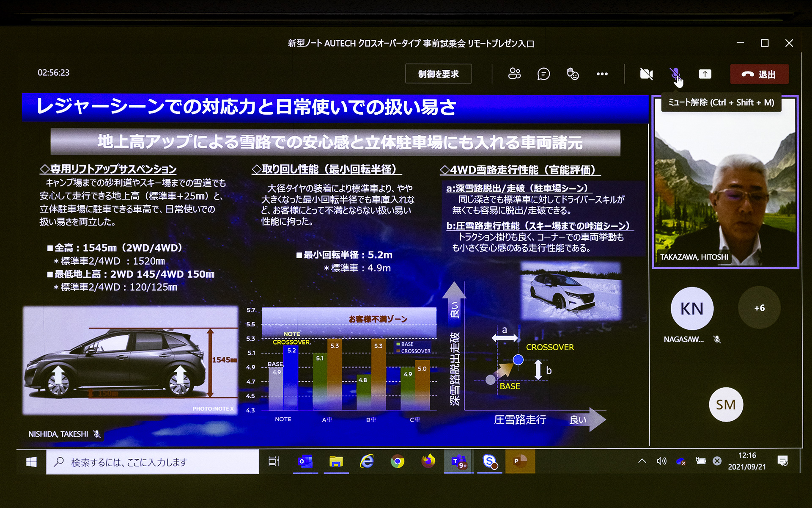Image resolution: width=812 pixels, height=508 pixels.
Task: Open Microsoft Teams from the taskbar
Action: click(458, 462)
